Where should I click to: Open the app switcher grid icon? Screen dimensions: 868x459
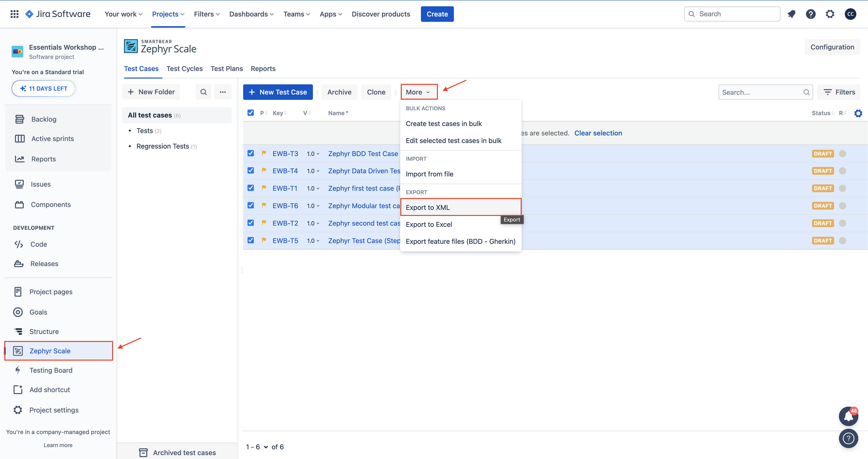15,14
